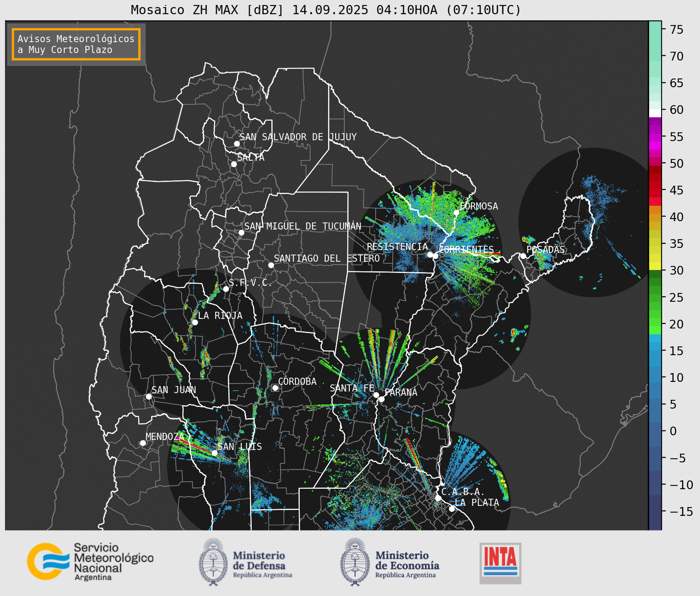Select the SAN LUIS city marker
The width and height of the screenshot is (700, 596).
pyautogui.click(x=215, y=453)
